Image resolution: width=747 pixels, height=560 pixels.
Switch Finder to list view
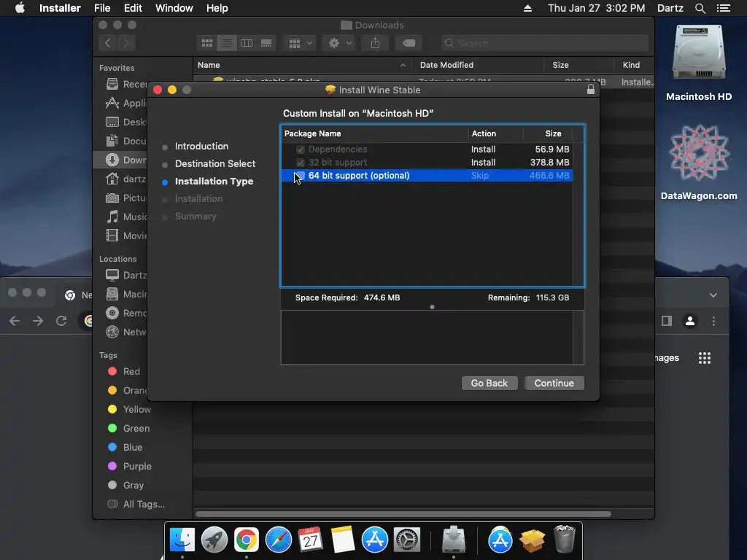[227, 43]
